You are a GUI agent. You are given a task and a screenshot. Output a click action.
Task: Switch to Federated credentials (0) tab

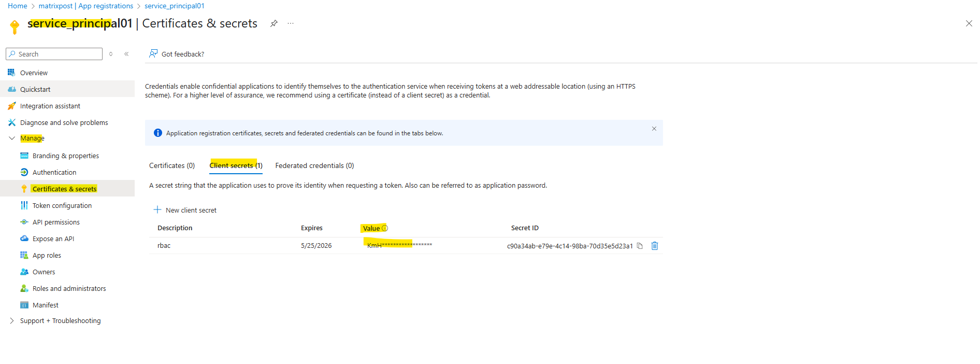[x=314, y=165]
